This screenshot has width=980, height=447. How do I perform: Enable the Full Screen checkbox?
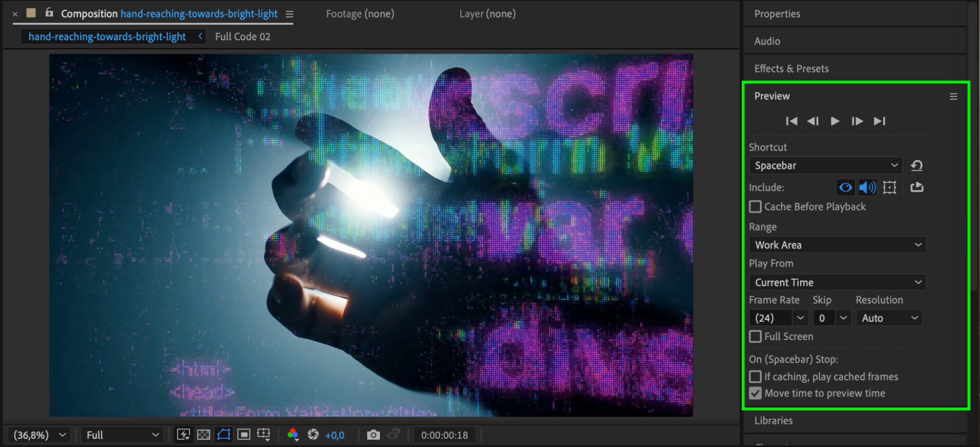pyautogui.click(x=755, y=337)
